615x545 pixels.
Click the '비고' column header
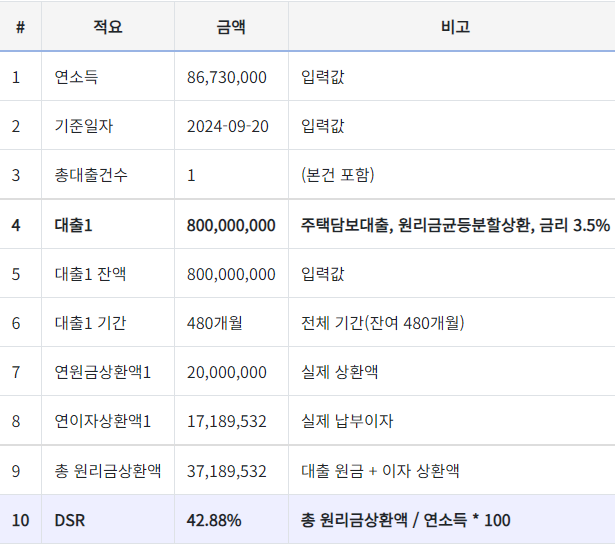455,27
